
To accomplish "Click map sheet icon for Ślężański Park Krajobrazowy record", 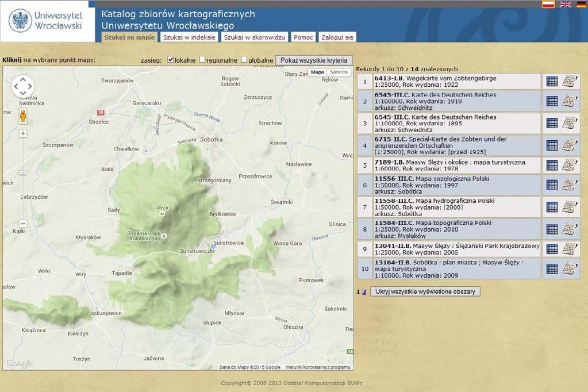I will 570,249.
